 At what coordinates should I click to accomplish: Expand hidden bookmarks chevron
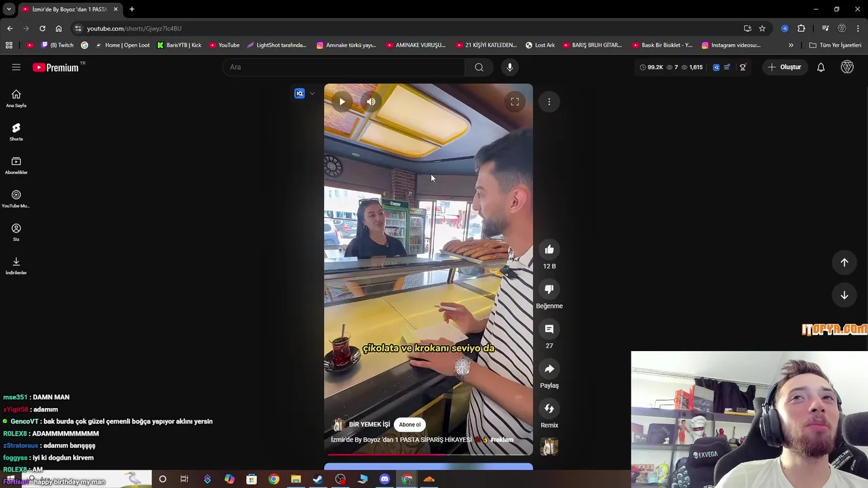[x=791, y=45]
